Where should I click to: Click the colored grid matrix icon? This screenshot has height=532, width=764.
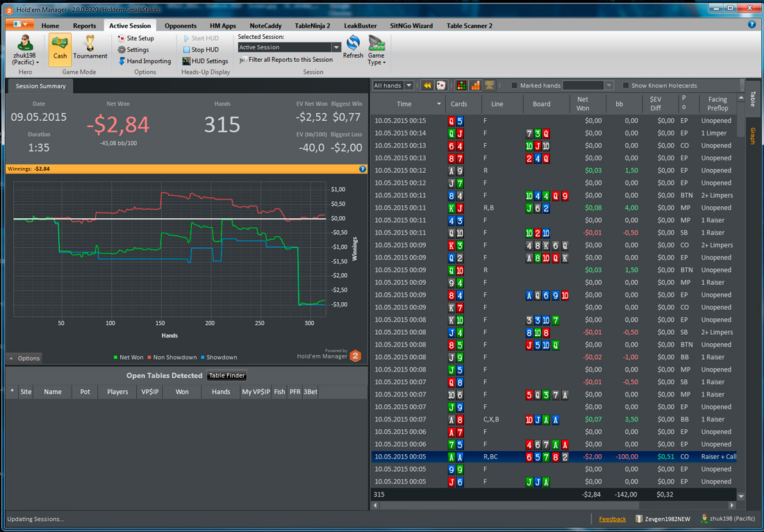[x=461, y=85]
